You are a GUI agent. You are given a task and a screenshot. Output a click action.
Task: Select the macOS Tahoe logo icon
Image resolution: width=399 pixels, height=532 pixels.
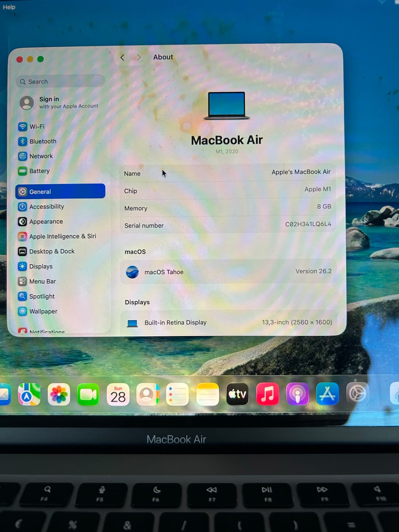click(132, 272)
